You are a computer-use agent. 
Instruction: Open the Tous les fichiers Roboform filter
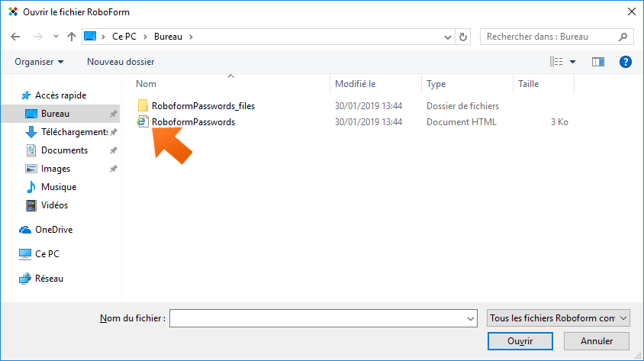pos(559,318)
